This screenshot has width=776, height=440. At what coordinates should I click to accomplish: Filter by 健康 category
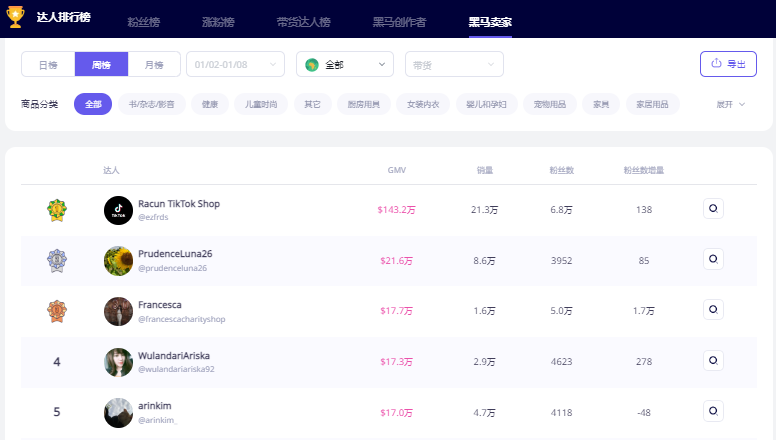210,104
